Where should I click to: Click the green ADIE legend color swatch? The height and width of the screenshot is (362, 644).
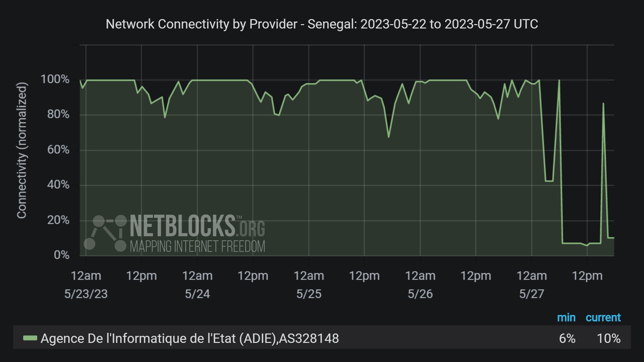pyautogui.click(x=30, y=338)
